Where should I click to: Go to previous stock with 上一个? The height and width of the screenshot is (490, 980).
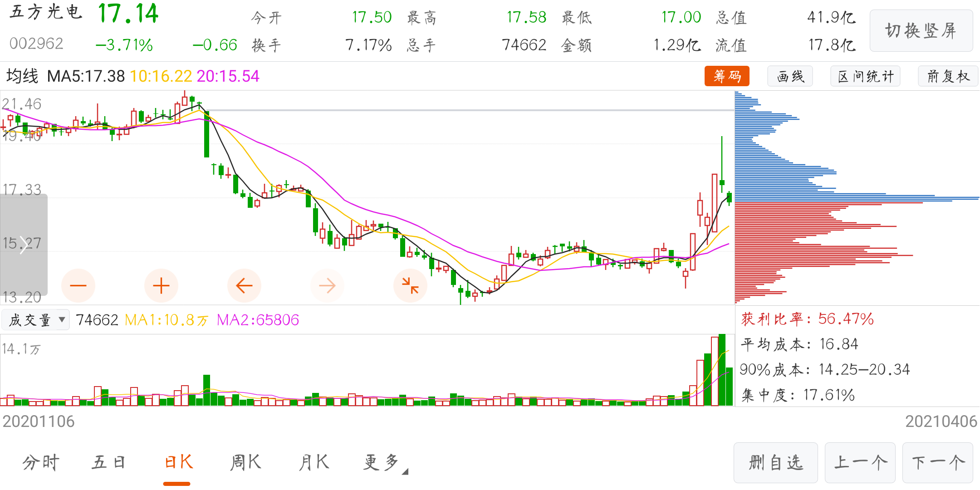pyautogui.click(x=860, y=463)
